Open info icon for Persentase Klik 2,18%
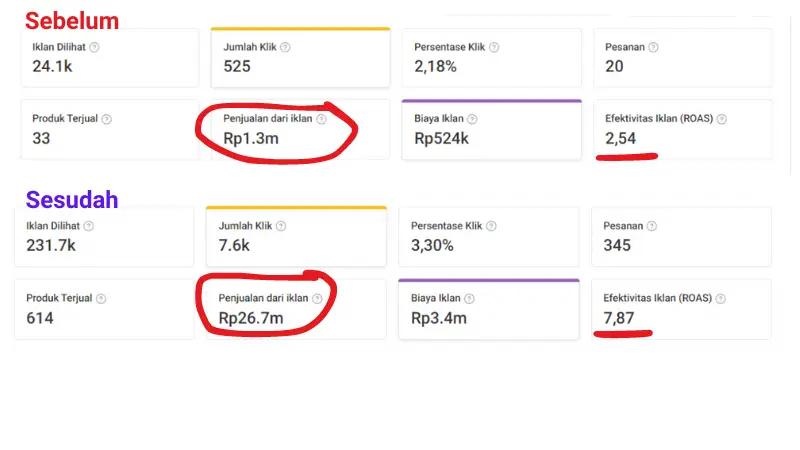 (x=494, y=47)
